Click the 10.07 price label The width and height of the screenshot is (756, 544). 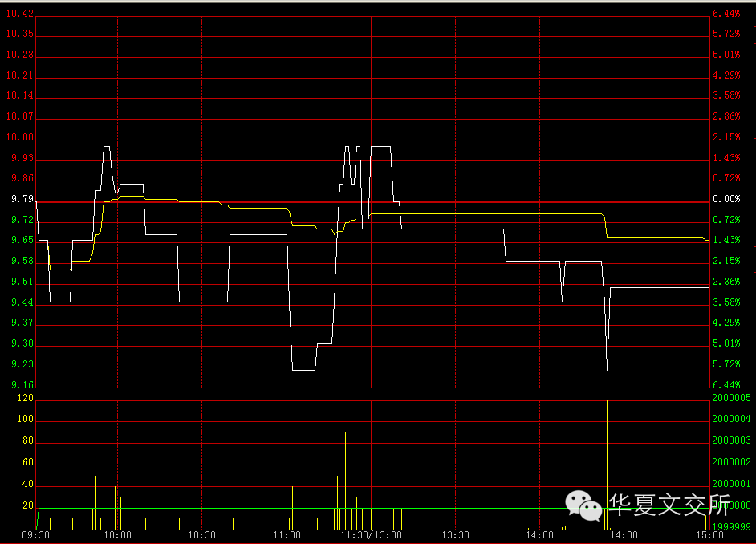(x=20, y=116)
